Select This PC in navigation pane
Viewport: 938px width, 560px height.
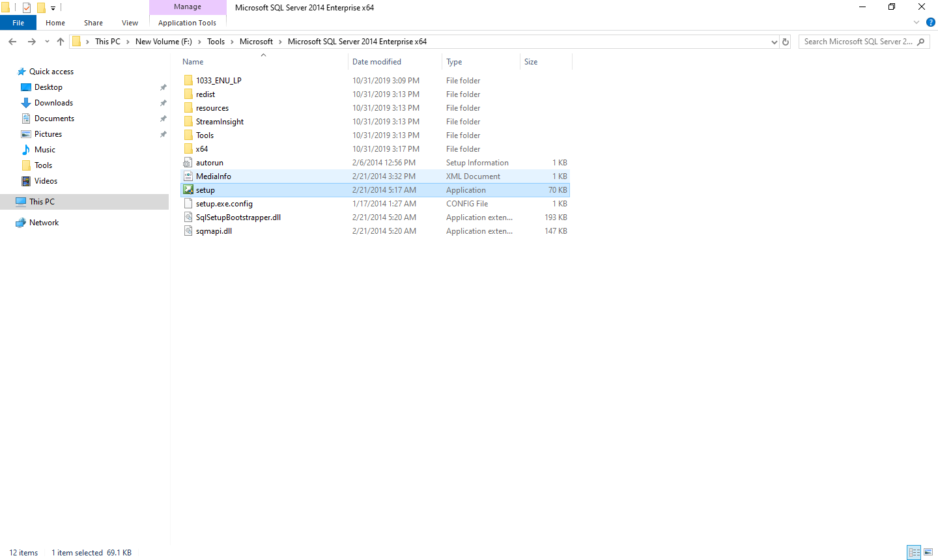[42, 202]
